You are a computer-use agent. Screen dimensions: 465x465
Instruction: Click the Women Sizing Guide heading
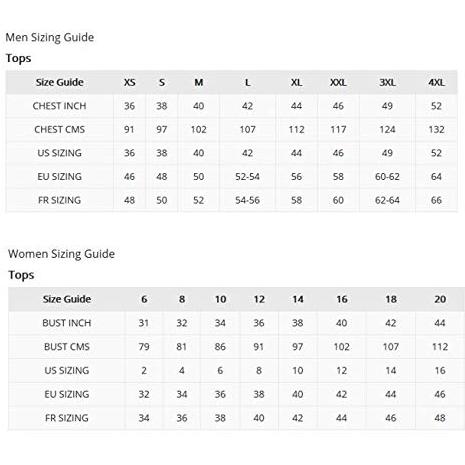(x=61, y=254)
